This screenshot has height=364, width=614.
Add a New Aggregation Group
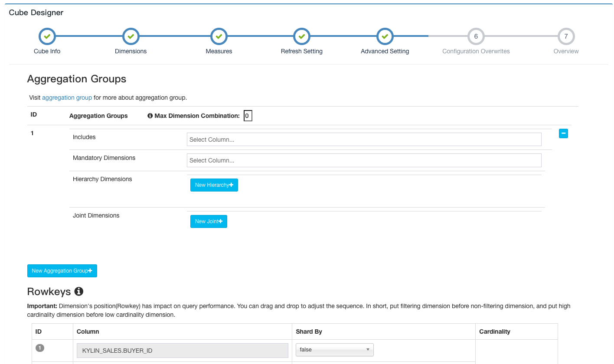[62, 271]
